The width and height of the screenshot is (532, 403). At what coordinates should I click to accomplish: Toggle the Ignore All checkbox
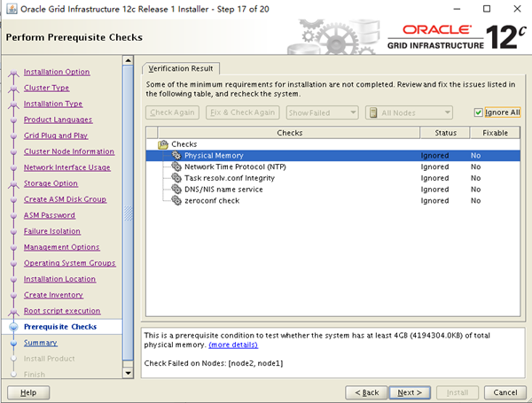pyautogui.click(x=478, y=112)
